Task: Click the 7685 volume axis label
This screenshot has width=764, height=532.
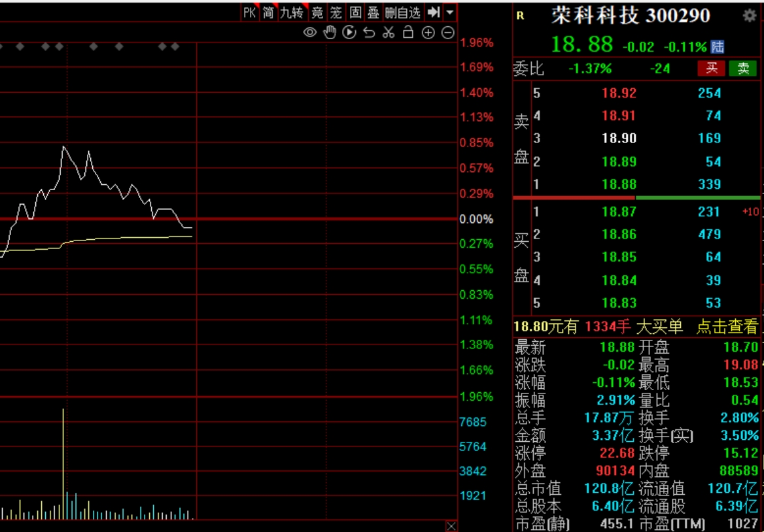Action: coord(473,422)
